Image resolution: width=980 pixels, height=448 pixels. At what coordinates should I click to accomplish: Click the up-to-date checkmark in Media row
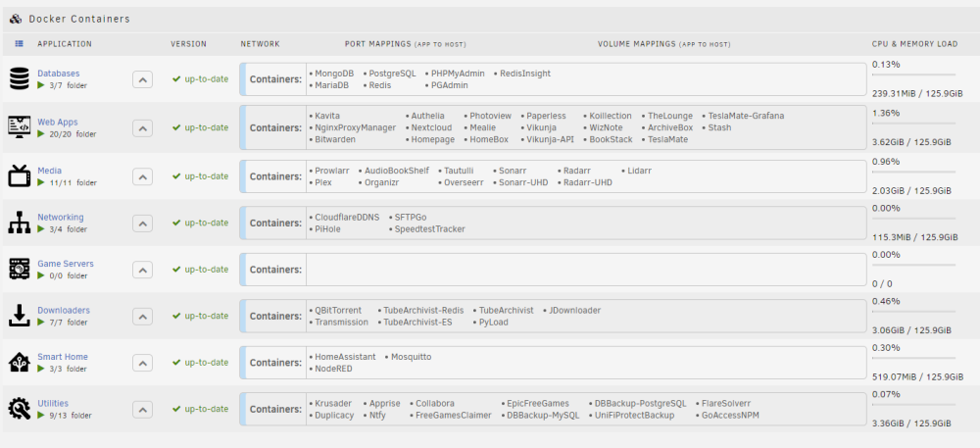point(176,176)
